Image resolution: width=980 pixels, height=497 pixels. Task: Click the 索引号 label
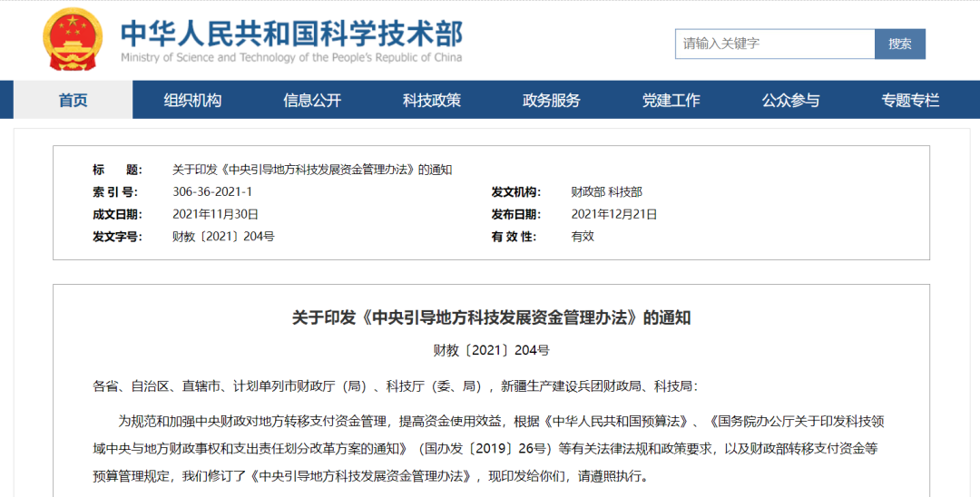pos(115,191)
